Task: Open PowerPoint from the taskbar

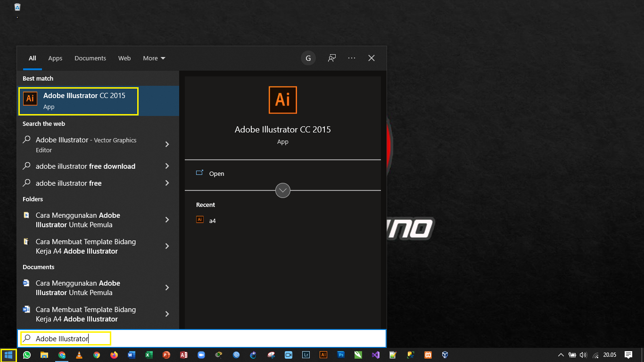Action: [x=166, y=355]
